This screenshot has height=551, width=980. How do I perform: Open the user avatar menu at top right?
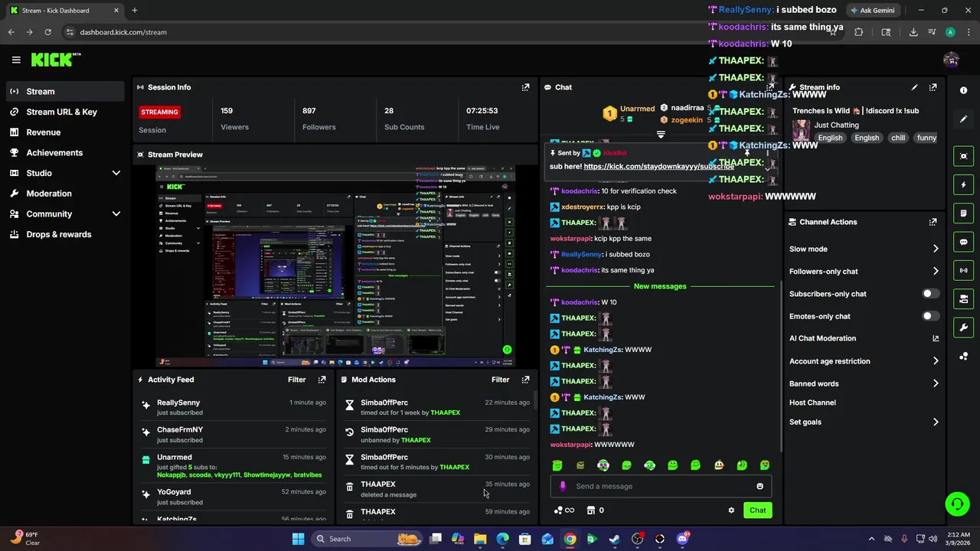[951, 60]
